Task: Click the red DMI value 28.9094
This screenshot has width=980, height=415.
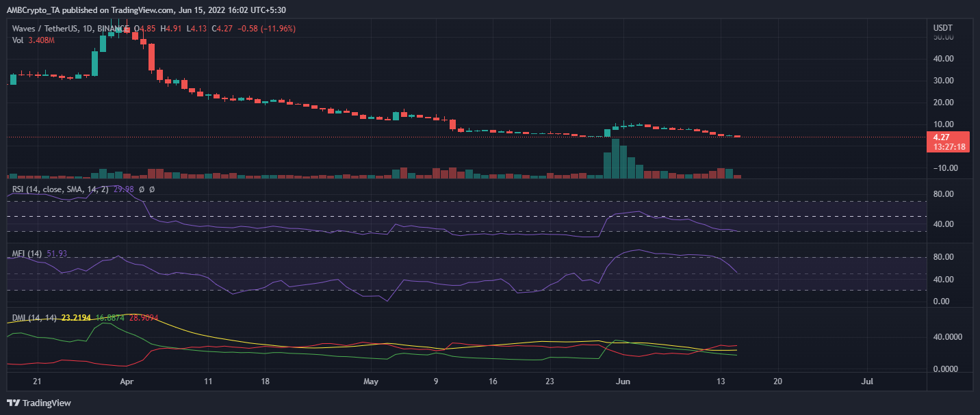Action: coord(144,318)
